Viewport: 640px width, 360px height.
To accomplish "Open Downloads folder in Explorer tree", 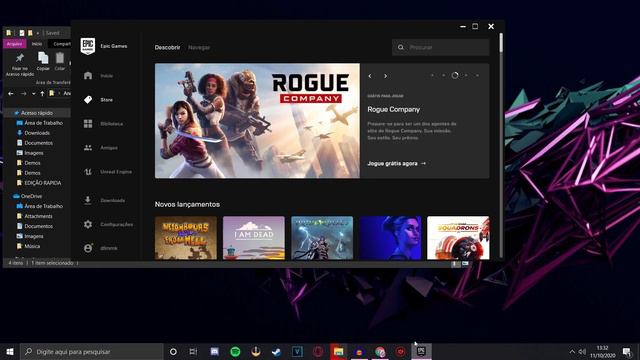I will (37, 133).
